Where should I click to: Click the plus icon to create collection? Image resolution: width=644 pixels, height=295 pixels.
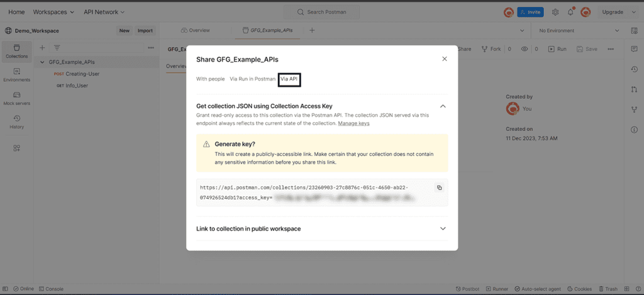42,48
